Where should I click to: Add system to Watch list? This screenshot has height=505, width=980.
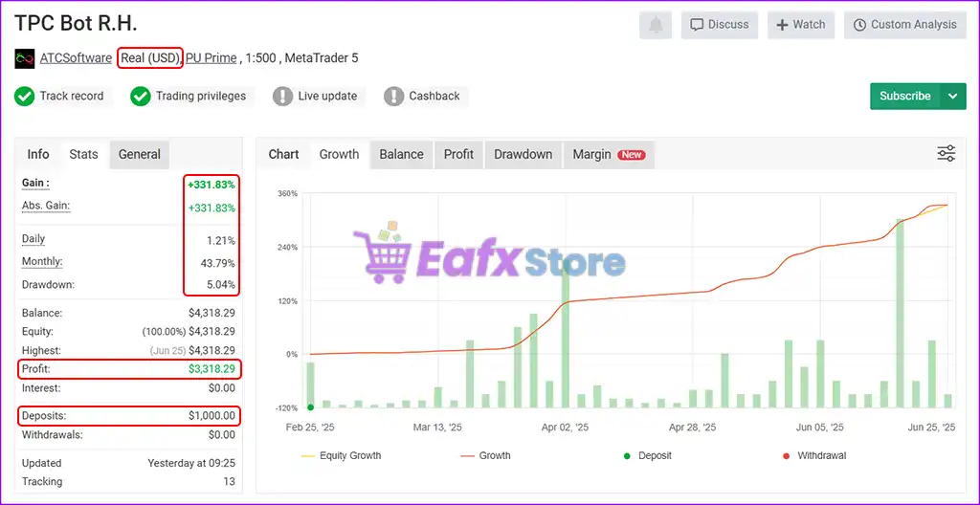click(x=801, y=25)
